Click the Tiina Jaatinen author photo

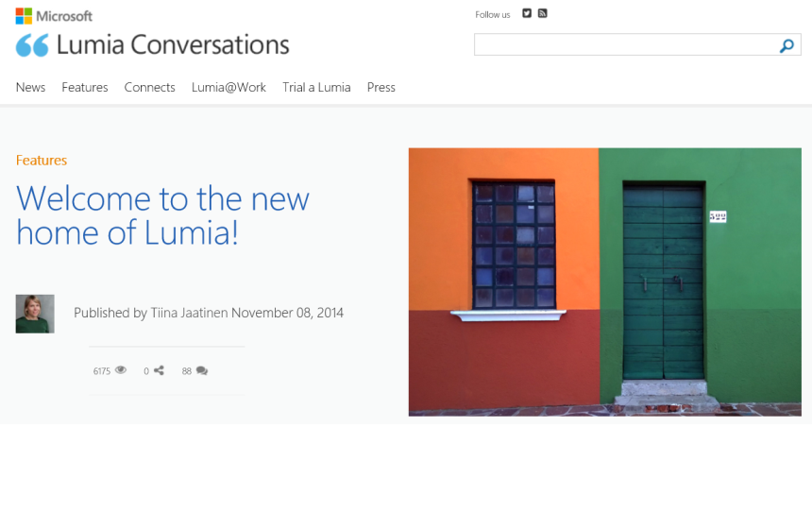[35, 314]
